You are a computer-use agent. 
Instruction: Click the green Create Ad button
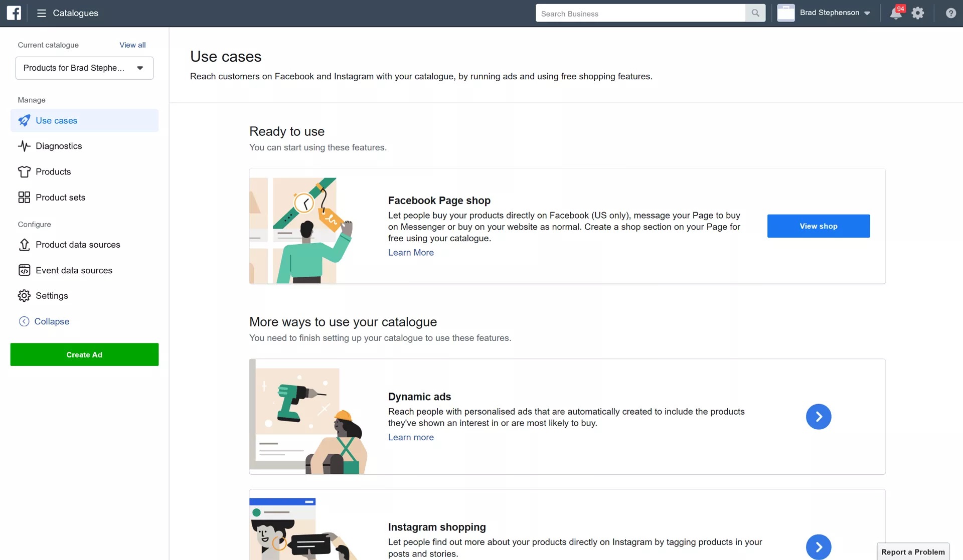pos(84,354)
